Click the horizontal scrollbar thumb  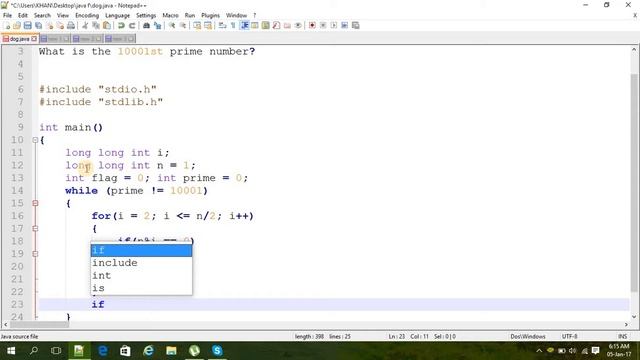[x=39, y=324]
